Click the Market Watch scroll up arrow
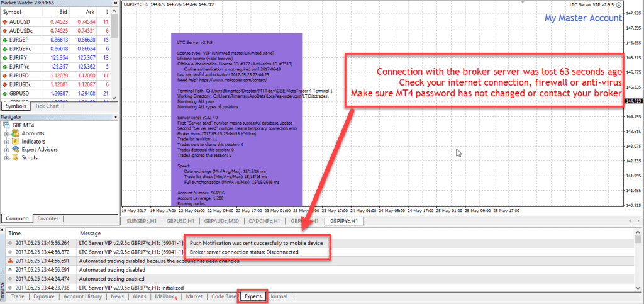The width and height of the screenshot is (644, 304). [114, 13]
